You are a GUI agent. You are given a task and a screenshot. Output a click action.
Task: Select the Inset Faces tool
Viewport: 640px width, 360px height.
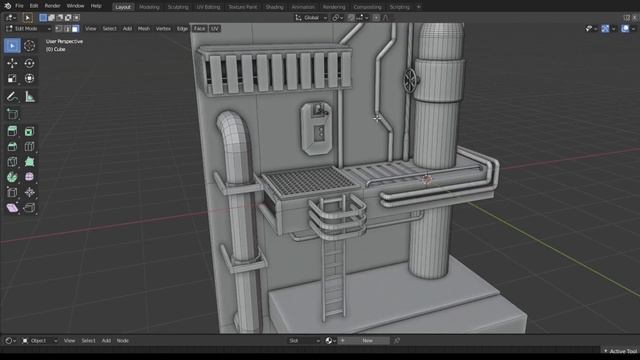point(29,131)
